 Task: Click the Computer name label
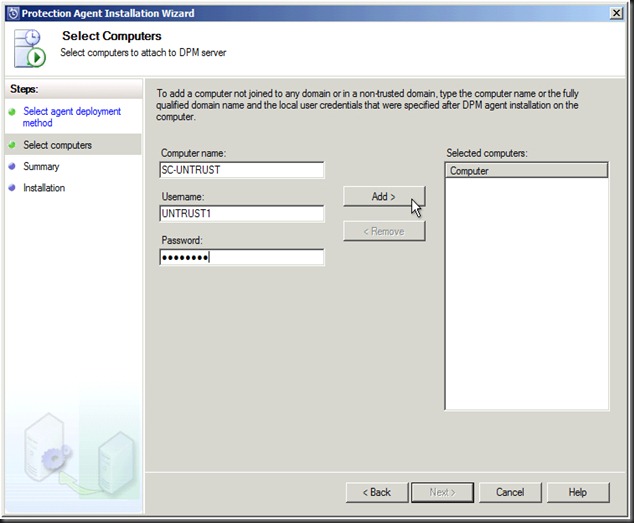(x=193, y=153)
